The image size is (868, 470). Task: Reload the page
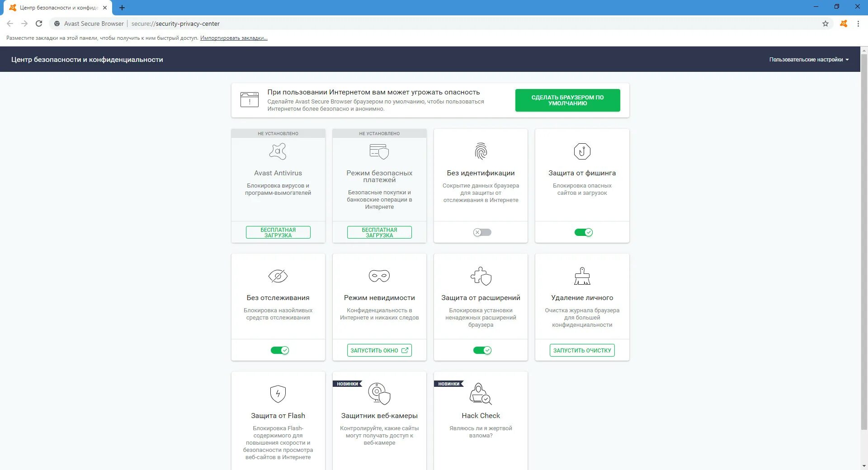click(39, 23)
